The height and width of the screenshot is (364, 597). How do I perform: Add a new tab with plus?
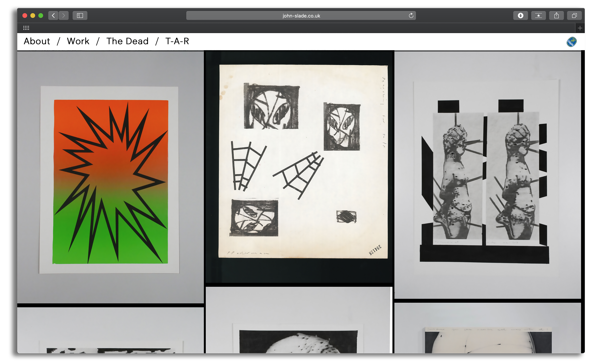(x=580, y=28)
